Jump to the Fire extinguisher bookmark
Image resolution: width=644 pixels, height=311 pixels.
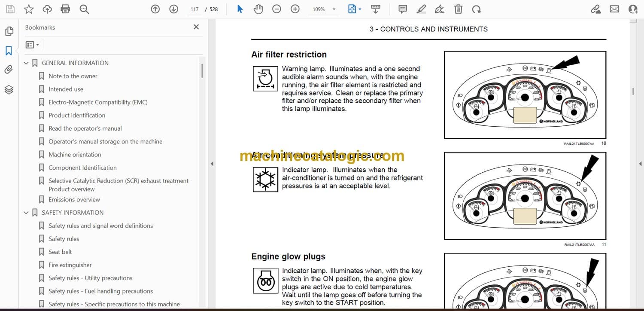[x=70, y=265]
